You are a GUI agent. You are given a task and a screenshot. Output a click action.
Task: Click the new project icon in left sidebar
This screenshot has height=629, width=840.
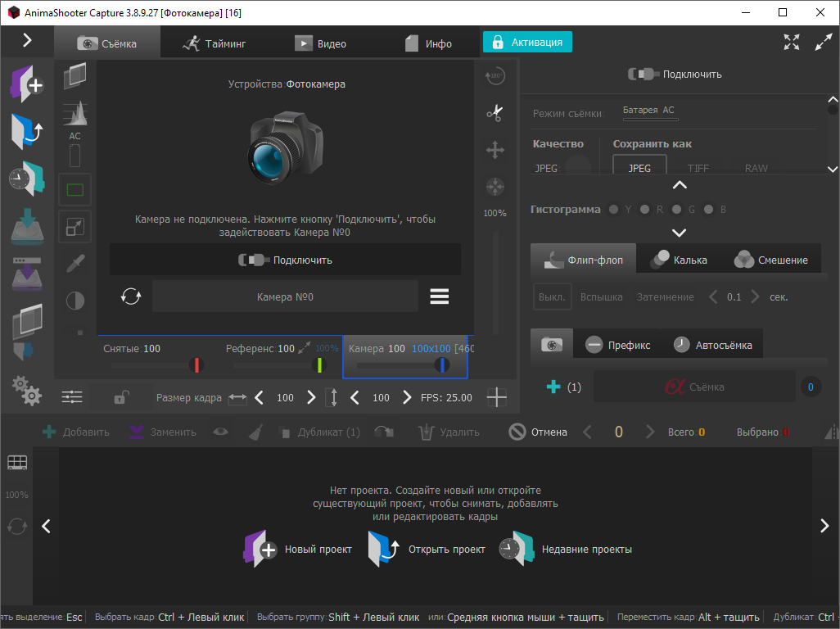(27, 84)
